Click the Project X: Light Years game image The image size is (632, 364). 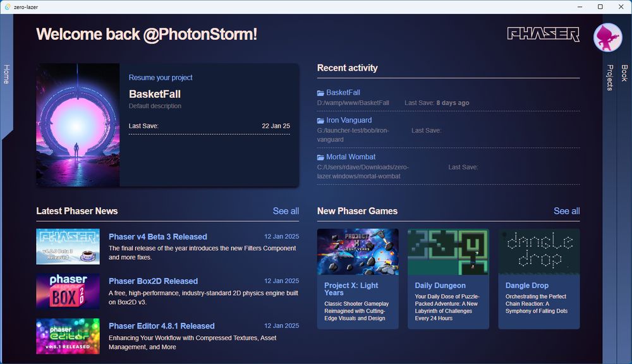(x=358, y=252)
